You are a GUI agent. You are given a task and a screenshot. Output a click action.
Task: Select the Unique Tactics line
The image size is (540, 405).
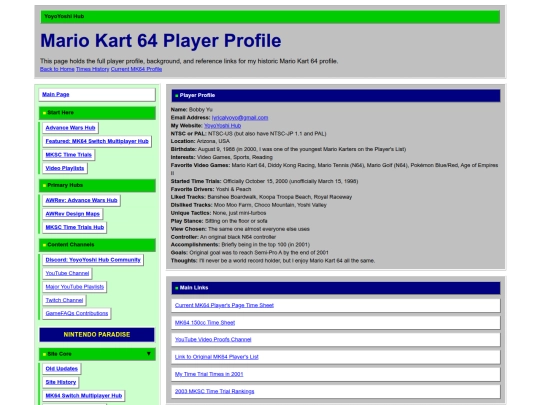pos(218,213)
